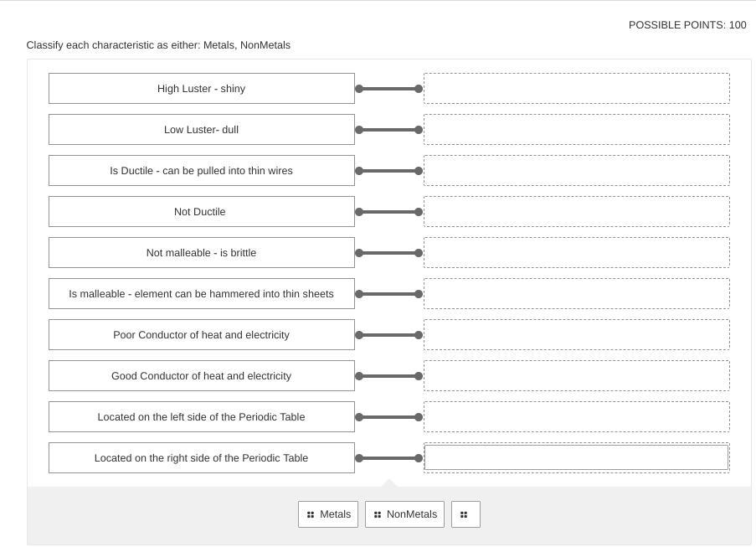The height and width of the screenshot is (547, 756).
Task: Select the answer box for Low Luster- dull
Action: [x=576, y=130]
